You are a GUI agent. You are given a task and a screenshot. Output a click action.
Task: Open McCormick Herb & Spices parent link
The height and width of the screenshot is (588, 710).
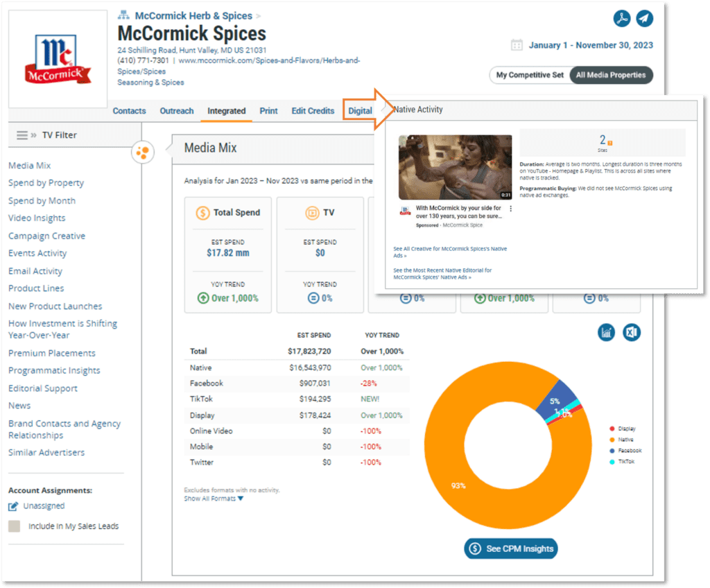[193, 16]
